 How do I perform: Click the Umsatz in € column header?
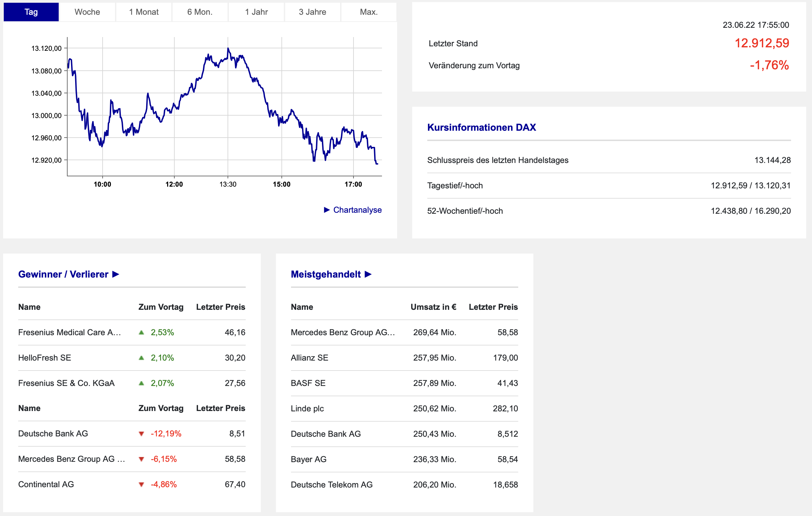coord(433,307)
